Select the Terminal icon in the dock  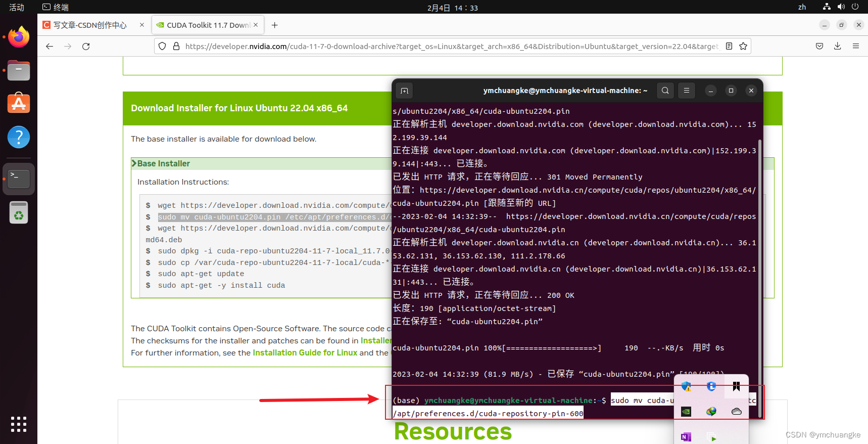pyautogui.click(x=19, y=179)
